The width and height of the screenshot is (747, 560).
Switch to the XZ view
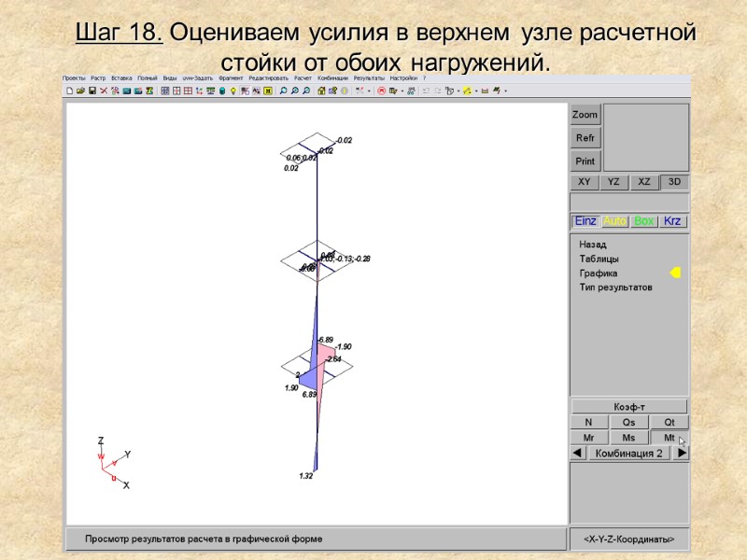pyautogui.click(x=644, y=182)
